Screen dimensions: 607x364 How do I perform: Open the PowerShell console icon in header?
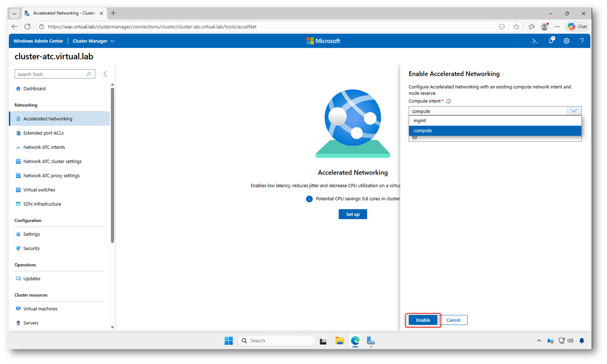coord(535,41)
